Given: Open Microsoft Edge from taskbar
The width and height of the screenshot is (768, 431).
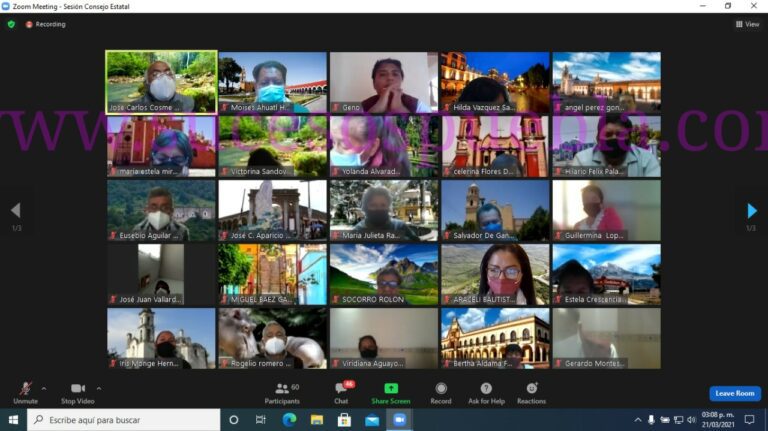Looking at the screenshot, I should point(290,420).
